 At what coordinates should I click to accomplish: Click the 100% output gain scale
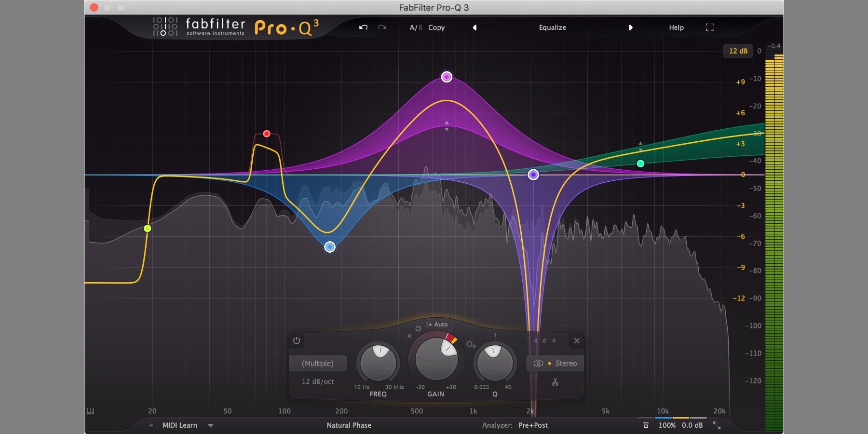click(667, 425)
